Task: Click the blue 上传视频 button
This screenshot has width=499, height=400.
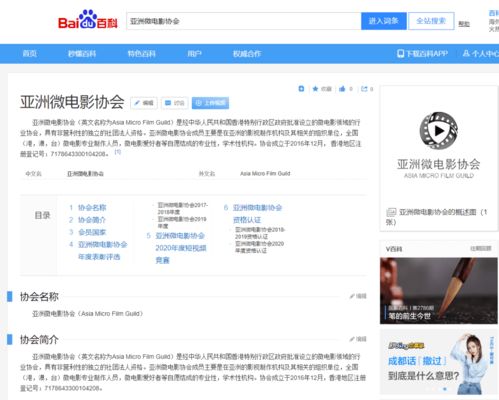Action: click(x=210, y=103)
